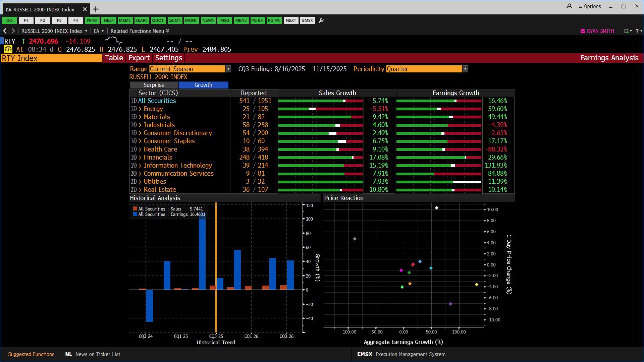644x362 pixels.
Task: Click the export window icon with green arrow
Action: coord(626,31)
